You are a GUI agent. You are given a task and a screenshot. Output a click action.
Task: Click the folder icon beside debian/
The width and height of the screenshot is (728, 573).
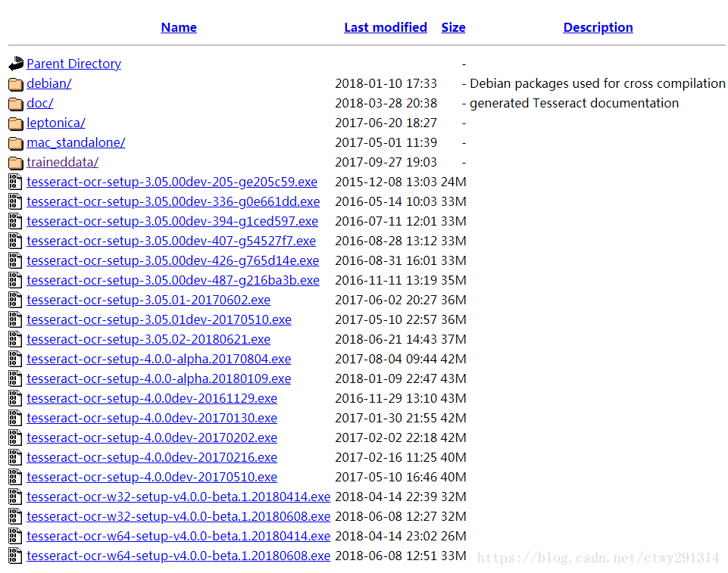(x=16, y=84)
